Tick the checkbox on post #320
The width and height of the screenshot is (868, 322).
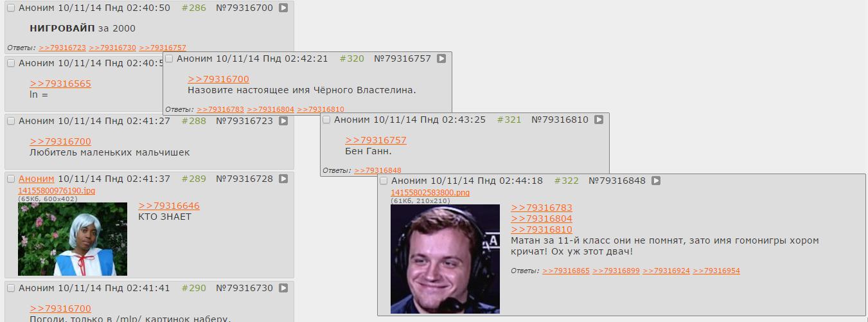click(x=169, y=58)
